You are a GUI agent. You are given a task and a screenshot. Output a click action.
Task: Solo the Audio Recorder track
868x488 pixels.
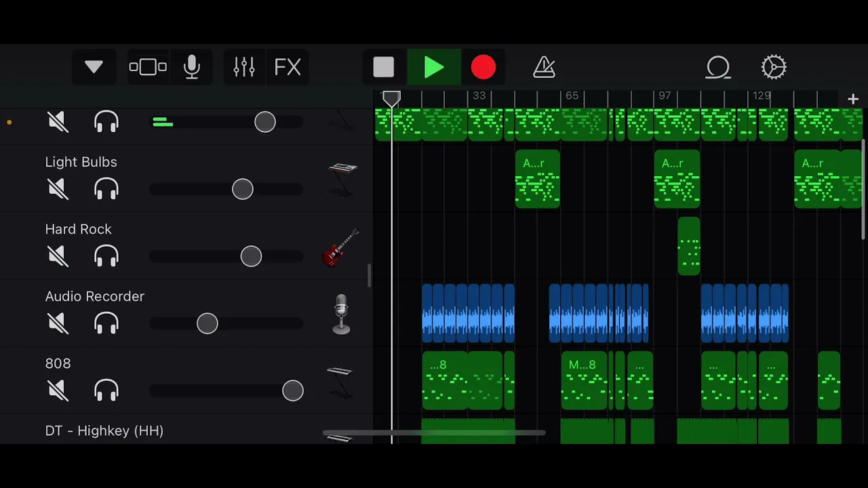click(x=106, y=323)
